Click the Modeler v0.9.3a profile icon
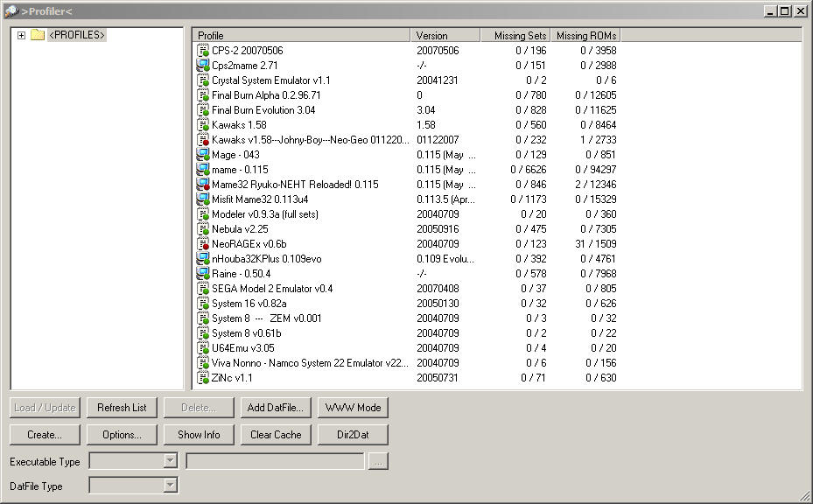Screen dimensions: 813x504 pyautogui.click(x=203, y=214)
